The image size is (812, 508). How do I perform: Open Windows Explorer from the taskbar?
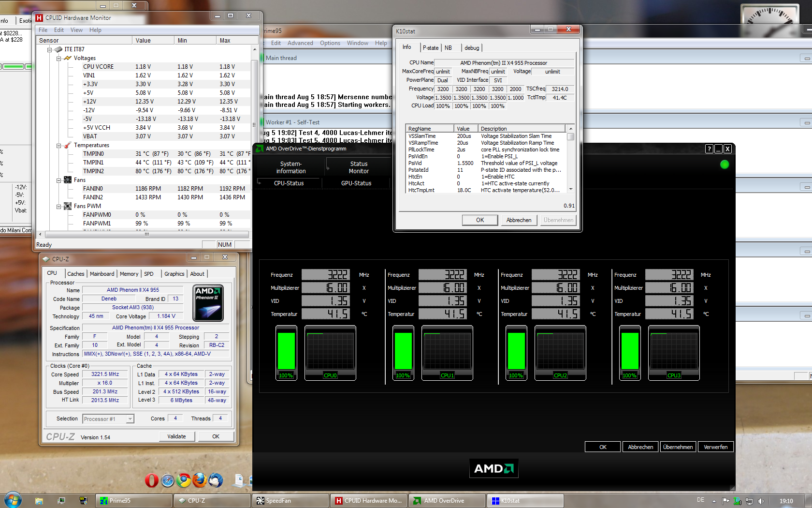(x=39, y=501)
